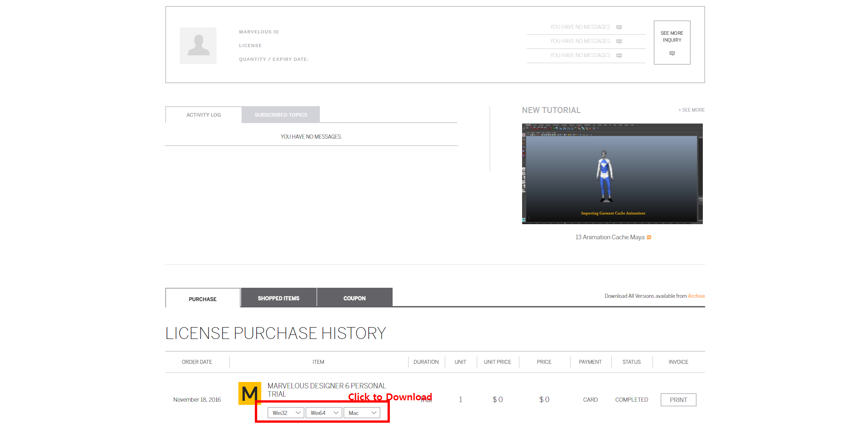
Task: Click the Print invoice button
Action: 679,400
